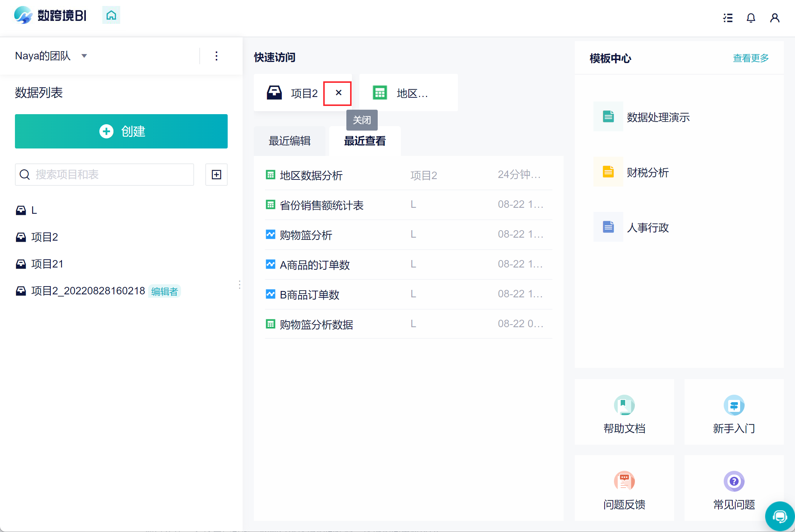Open the three-dot menu beside team name

[216, 56]
